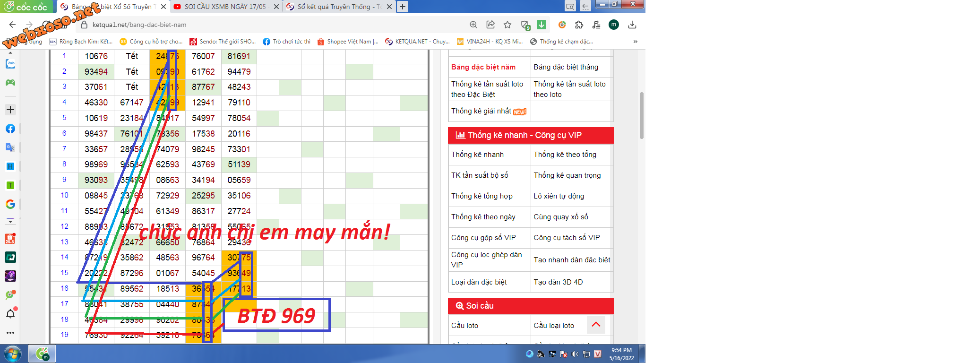Open Tạo dàn 3D 4D link

[559, 282]
